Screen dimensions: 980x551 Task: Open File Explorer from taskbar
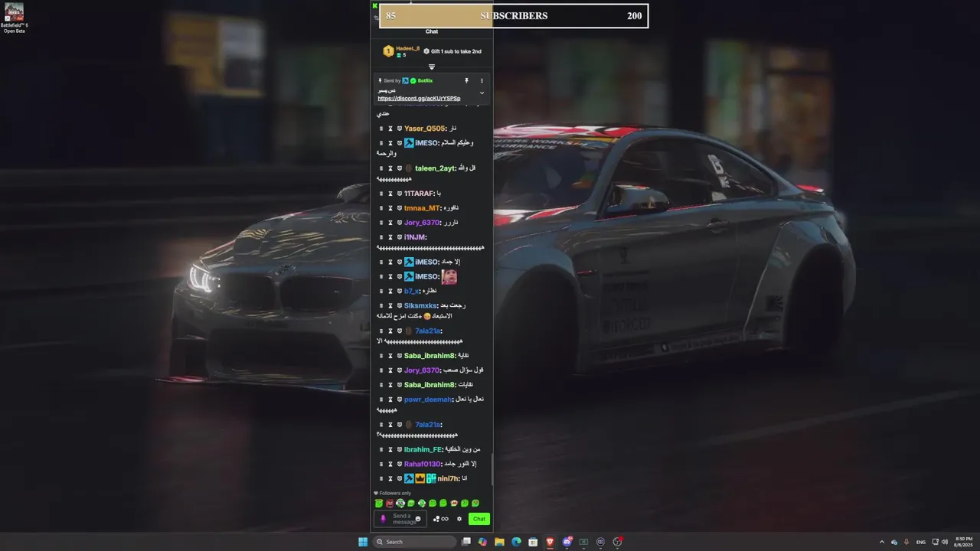point(499,542)
